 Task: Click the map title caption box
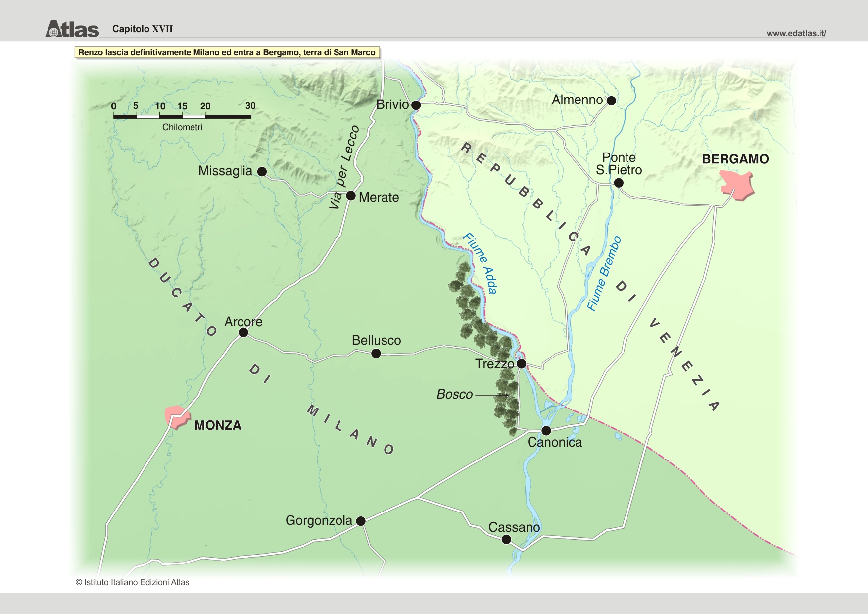tap(227, 52)
